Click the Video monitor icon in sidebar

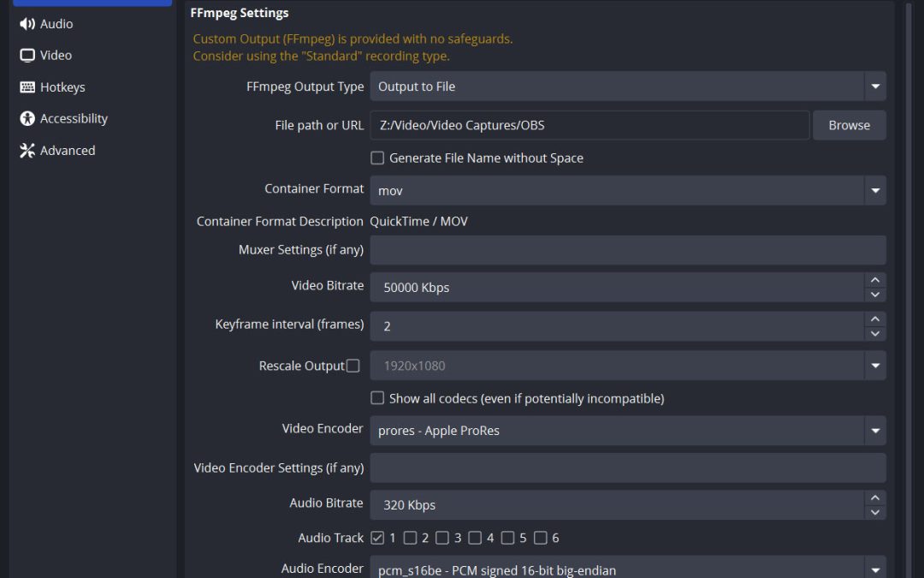[27, 56]
